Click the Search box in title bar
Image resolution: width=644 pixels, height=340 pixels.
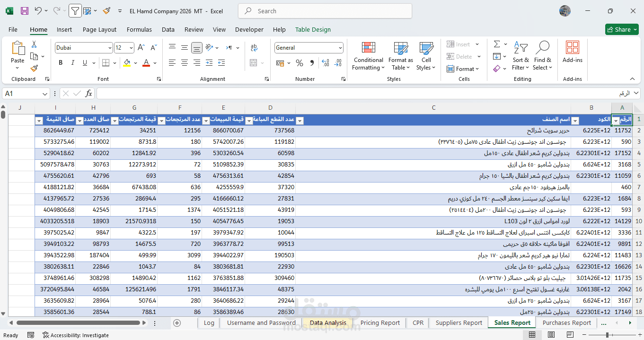pos(325,11)
